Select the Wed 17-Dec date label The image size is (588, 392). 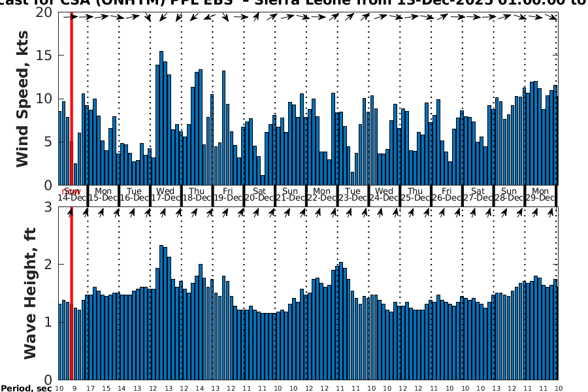click(x=166, y=195)
